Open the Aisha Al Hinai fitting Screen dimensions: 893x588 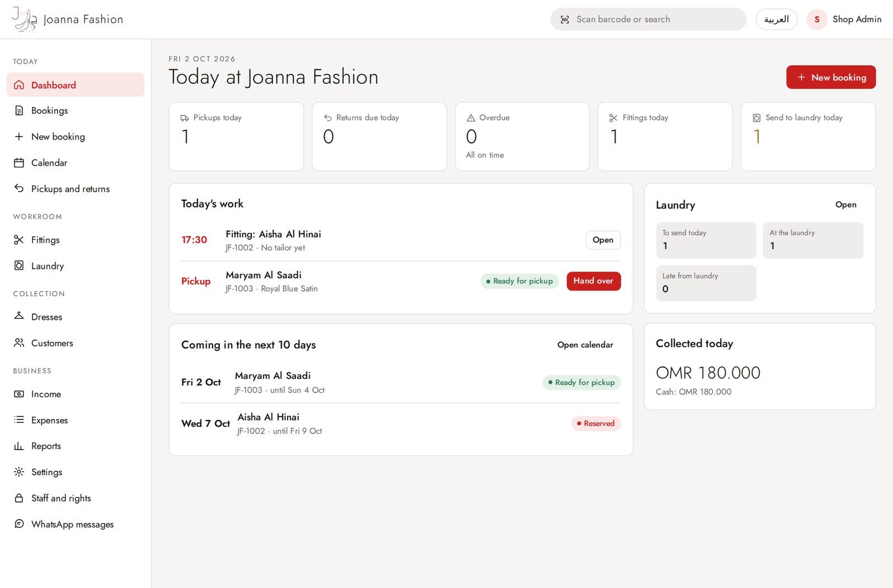pyautogui.click(x=603, y=240)
